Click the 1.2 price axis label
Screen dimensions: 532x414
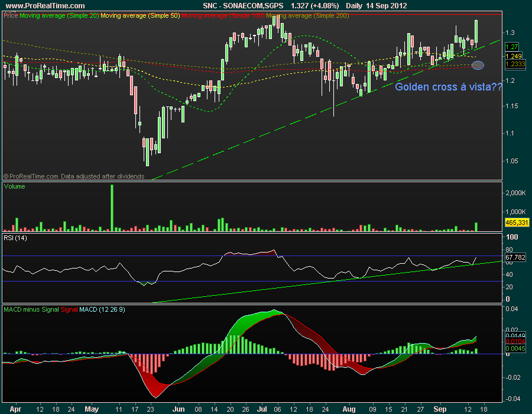click(x=510, y=80)
